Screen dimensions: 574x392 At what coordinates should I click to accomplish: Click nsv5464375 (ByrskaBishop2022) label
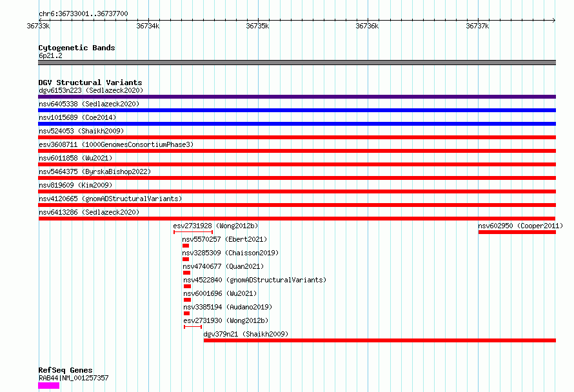(x=95, y=171)
